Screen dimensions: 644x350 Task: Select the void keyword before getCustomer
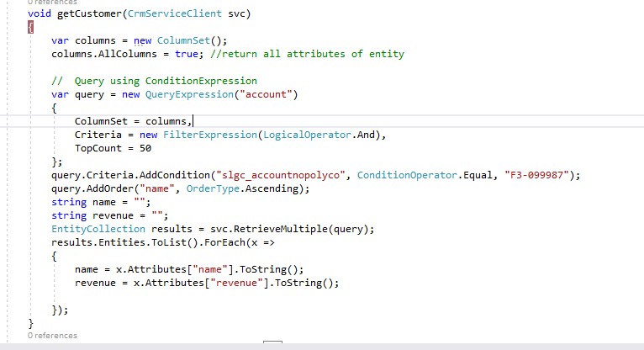click(40, 13)
